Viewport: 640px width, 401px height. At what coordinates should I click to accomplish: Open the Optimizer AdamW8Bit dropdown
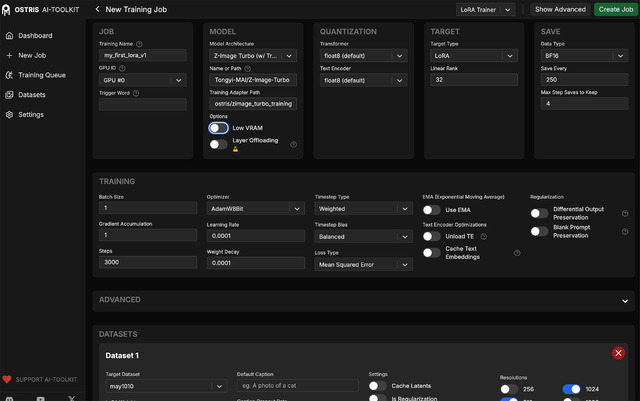(255, 209)
